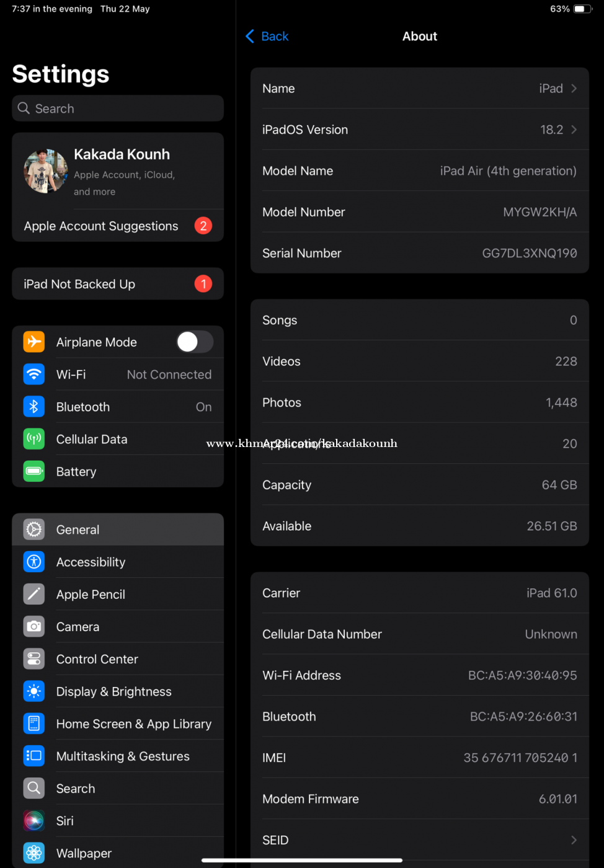Tap the Camera icon in settings list

click(34, 626)
